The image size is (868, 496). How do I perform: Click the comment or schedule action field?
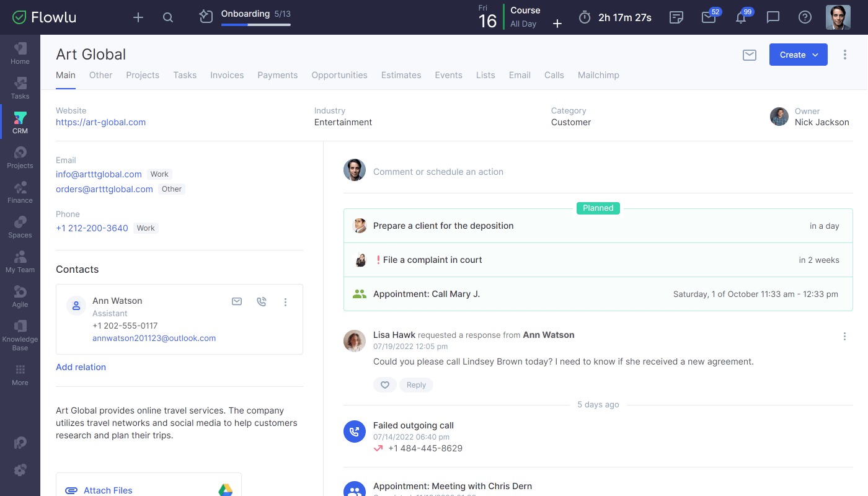coord(438,171)
